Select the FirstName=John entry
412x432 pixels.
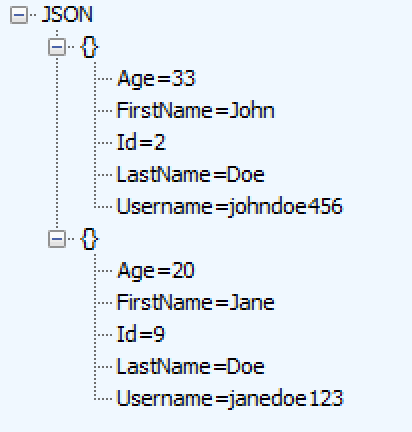click(x=196, y=110)
